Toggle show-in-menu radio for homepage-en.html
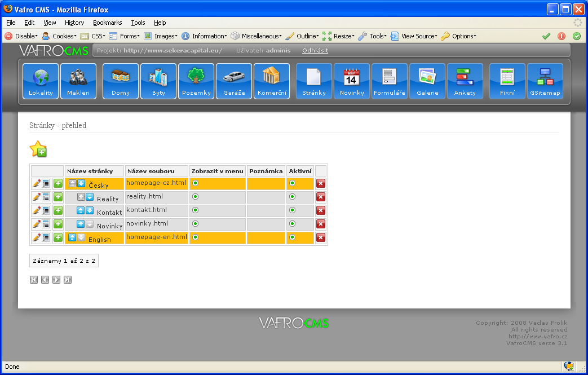Image resolution: width=588 pixels, height=375 pixels. tap(196, 237)
